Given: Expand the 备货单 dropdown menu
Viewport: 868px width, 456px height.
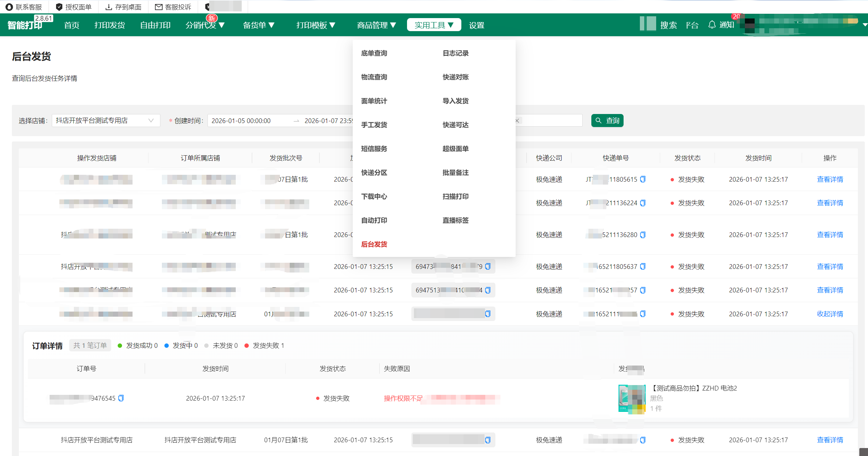Looking at the screenshot, I should (259, 25).
